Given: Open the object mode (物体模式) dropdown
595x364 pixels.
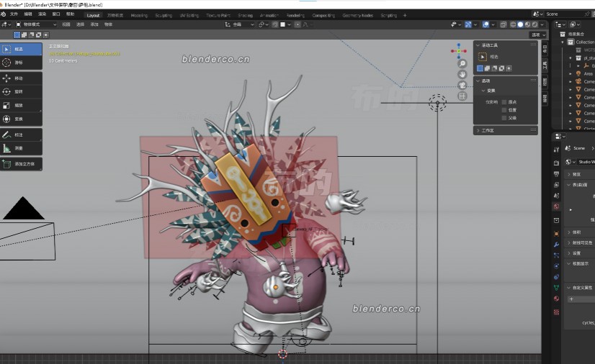Looking at the screenshot, I should point(36,24).
